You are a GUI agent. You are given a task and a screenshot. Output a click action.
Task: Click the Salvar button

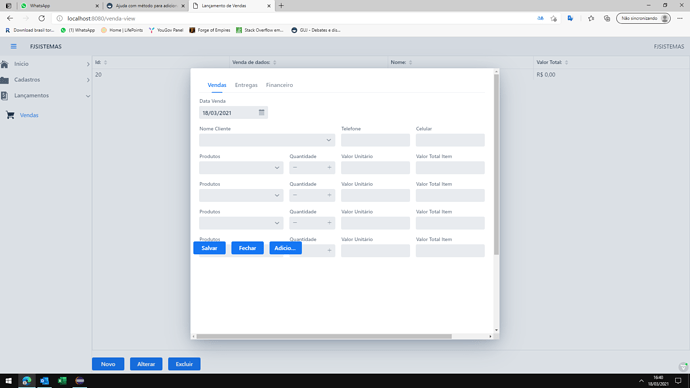click(209, 248)
